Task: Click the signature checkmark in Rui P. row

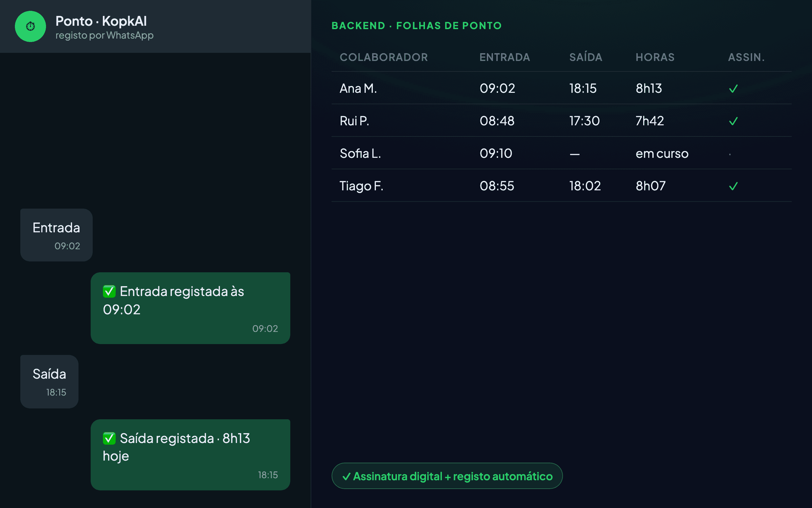Action: (x=733, y=121)
